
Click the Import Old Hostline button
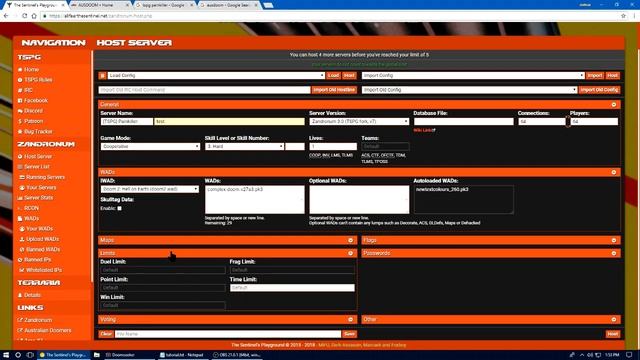tap(334, 90)
